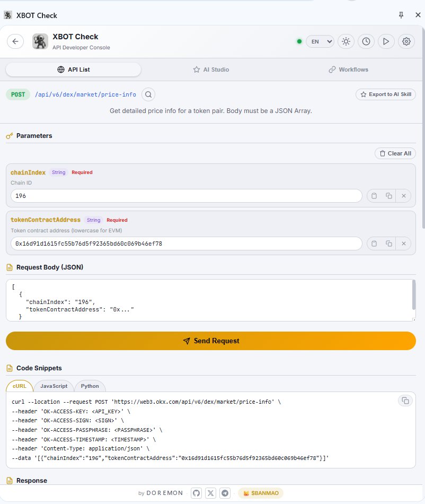Image resolution: width=425 pixels, height=504 pixels.
Task: Click the main panel vertical scrollbar
Action: tap(423, 128)
